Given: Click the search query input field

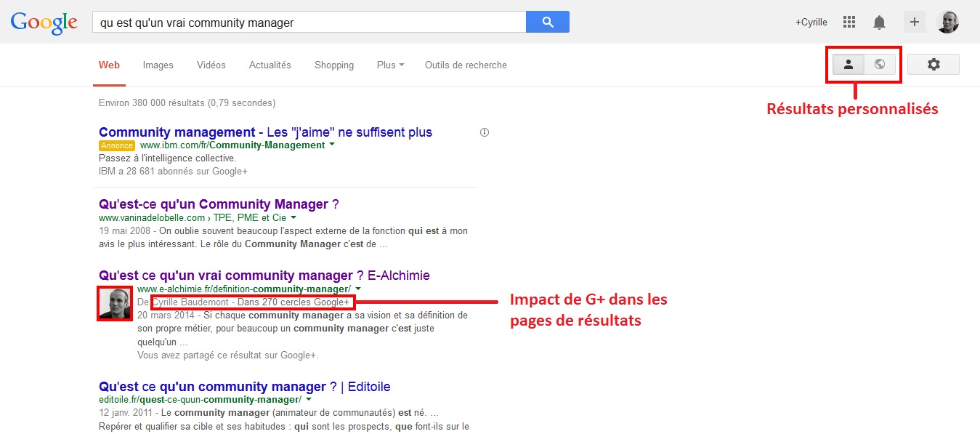Looking at the screenshot, I should [309, 22].
